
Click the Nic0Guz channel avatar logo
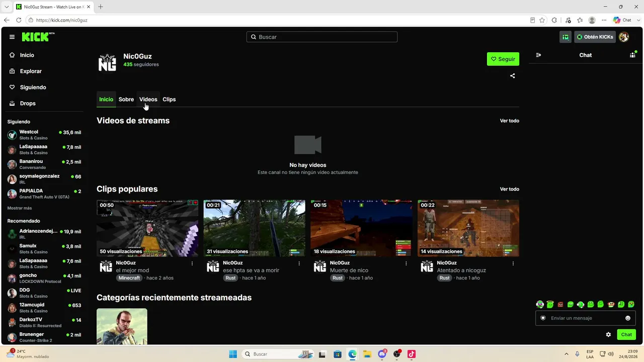[107, 62]
